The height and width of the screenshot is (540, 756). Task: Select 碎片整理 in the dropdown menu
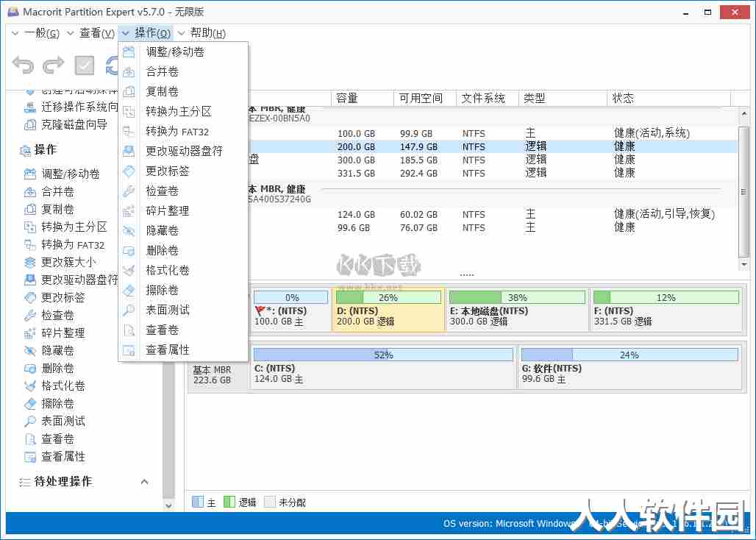tap(168, 210)
